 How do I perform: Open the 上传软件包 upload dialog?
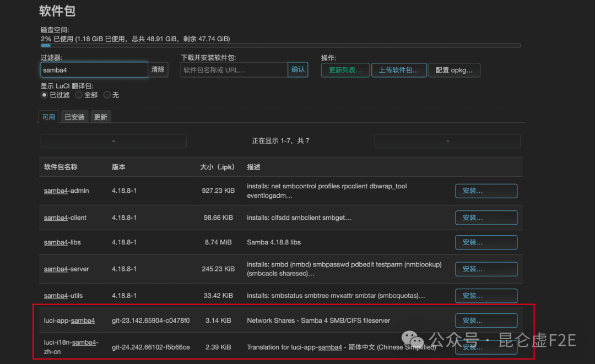tap(399, 70)
